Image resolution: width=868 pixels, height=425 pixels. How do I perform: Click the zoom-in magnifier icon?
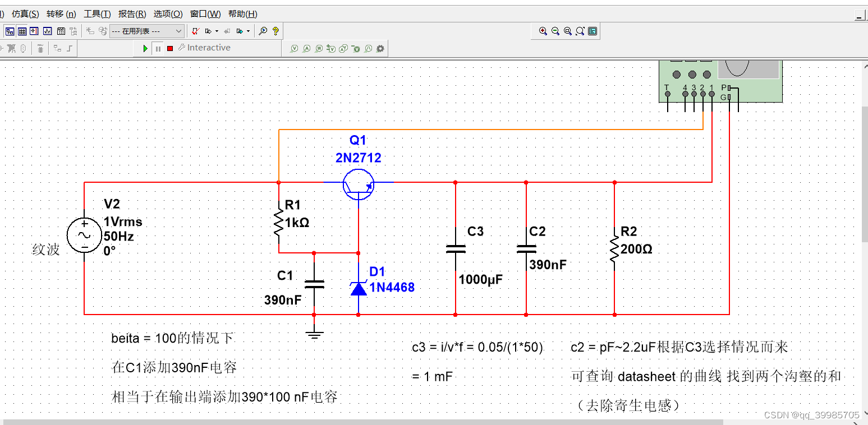(542, 31)
